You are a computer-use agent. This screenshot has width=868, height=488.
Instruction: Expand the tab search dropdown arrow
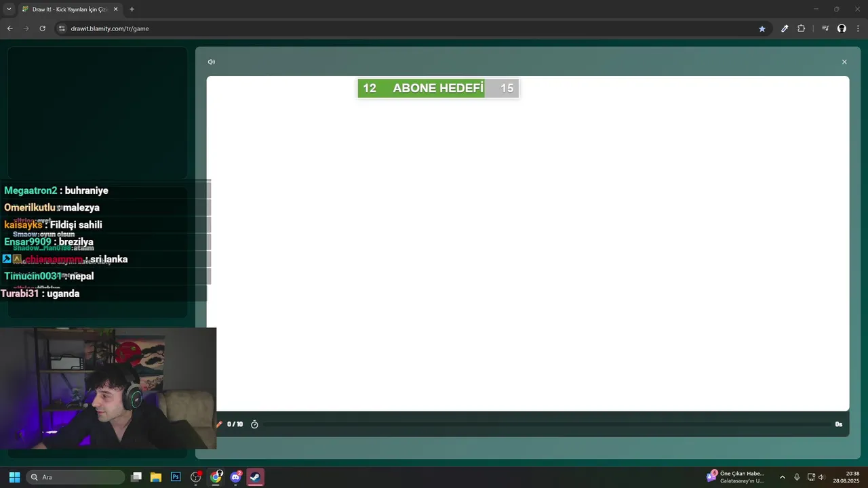pyautogui.click(x=9, y=9)
